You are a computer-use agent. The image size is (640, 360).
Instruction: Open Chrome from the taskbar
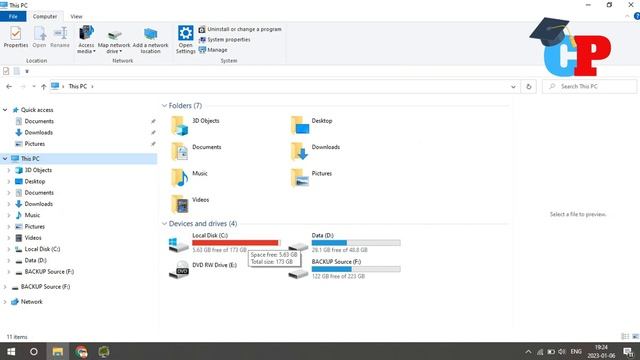coord(81,351)
